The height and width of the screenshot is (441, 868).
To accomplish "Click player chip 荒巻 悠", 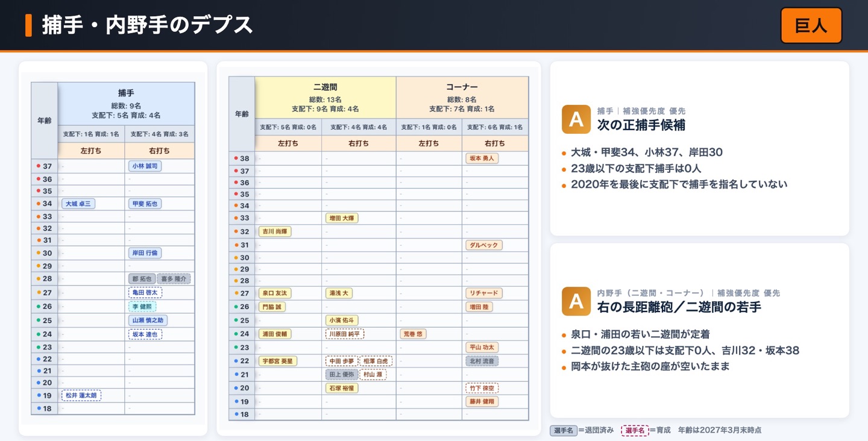I will pos(413,334).
